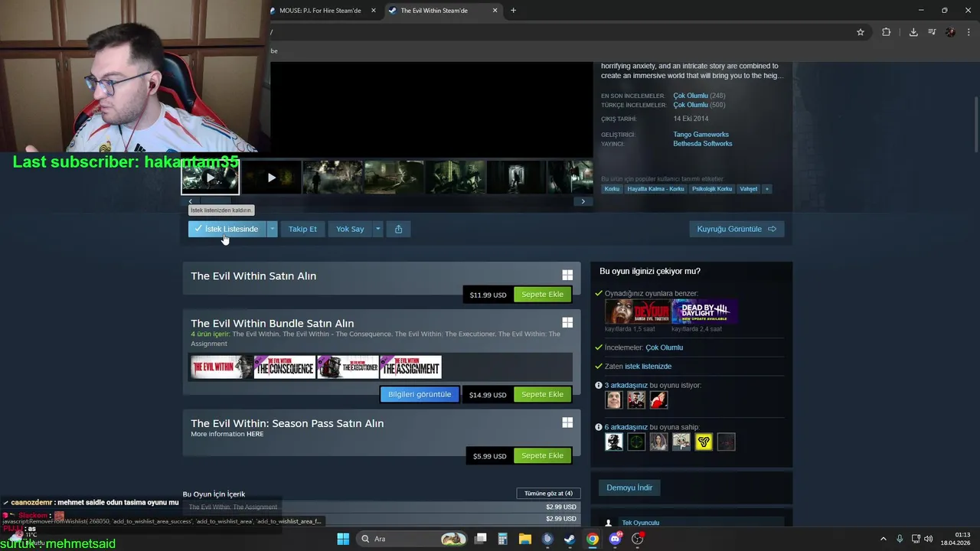
Task: Open Windows Start menu
Action: pyautogui.click(x=343, y=539)
